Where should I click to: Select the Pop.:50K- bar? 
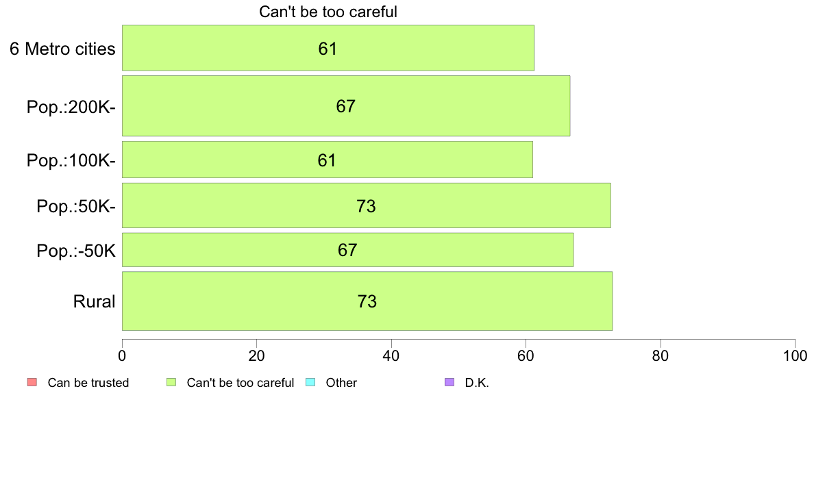click(x=367, y=205)
